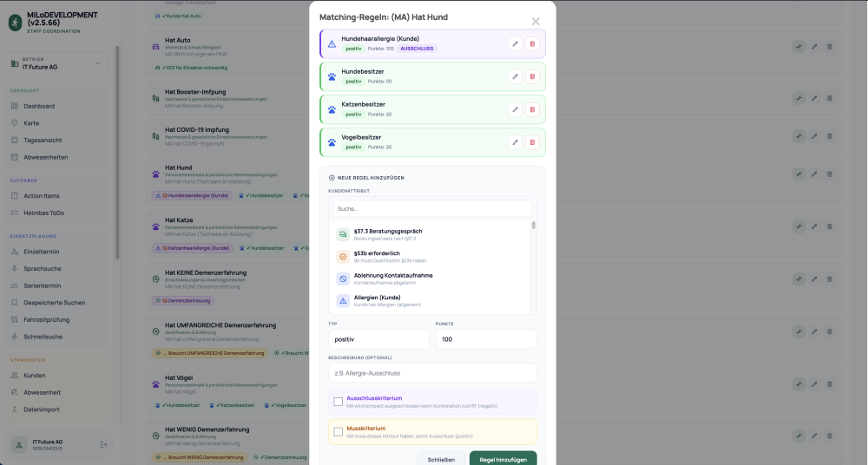The width and height of the screenshot is (868, 465).
Task: Enable the Ausschlusskriterium checkbox
Action: tap(339, 402)
